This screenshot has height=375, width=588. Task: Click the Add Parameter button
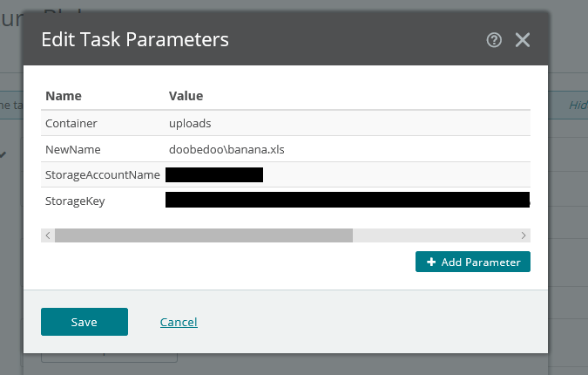tap(472, 262)
